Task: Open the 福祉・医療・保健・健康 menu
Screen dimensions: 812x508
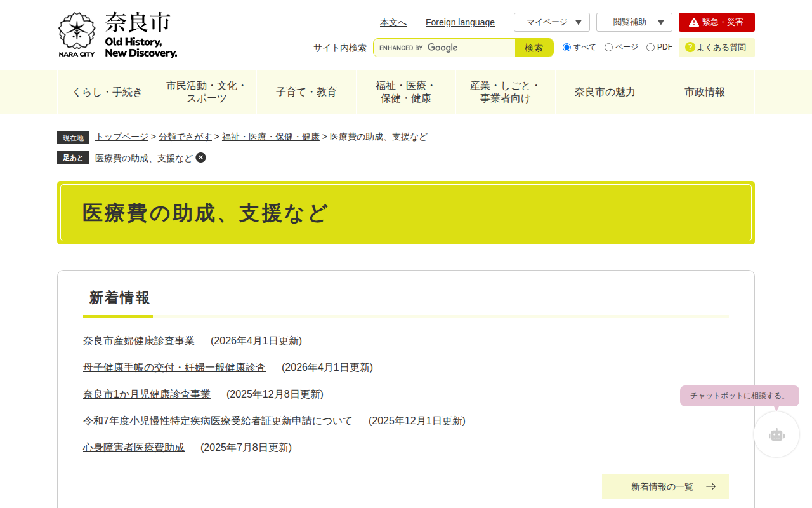Action: tap(406, 92)
